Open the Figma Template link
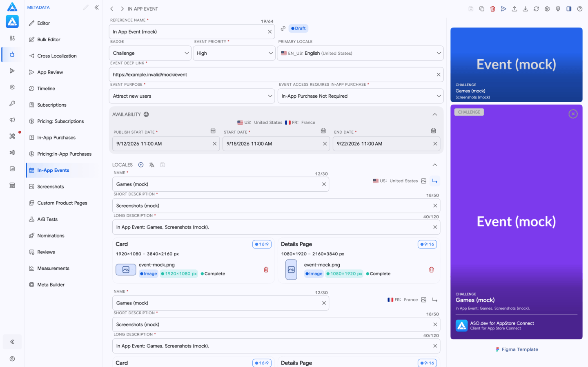Screen dimensions: 588x367 517,349
